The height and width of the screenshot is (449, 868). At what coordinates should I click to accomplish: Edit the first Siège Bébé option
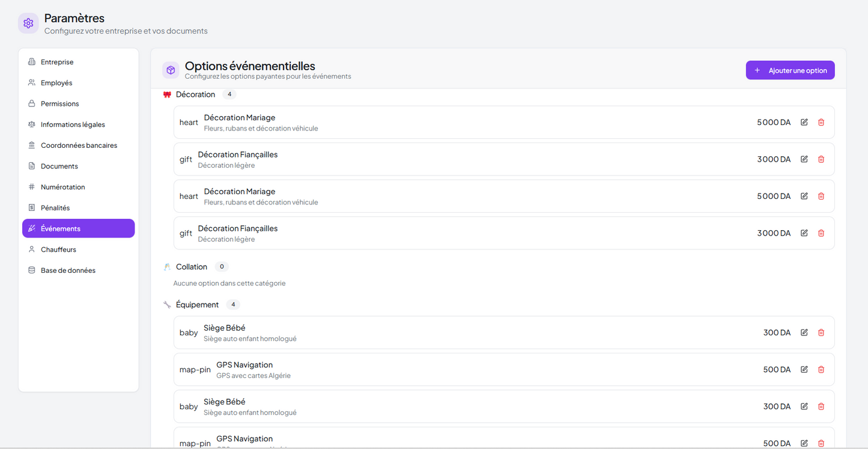tap(804, 333)
